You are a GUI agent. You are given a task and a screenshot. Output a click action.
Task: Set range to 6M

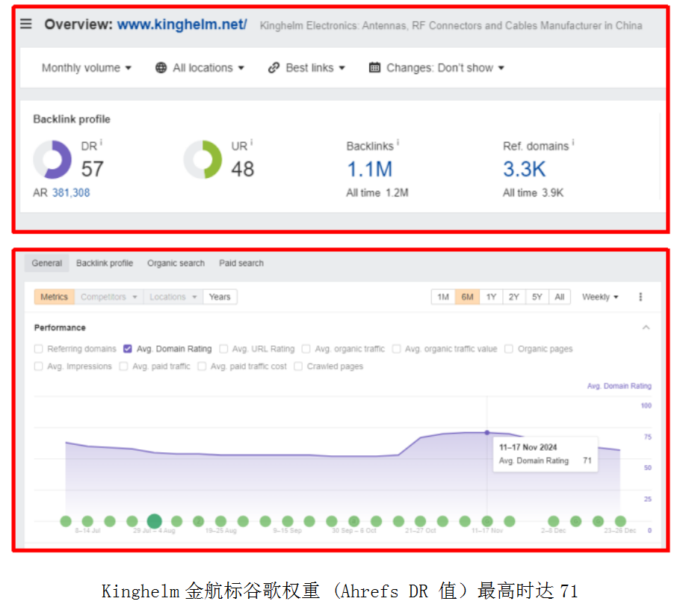pos(467,297)
